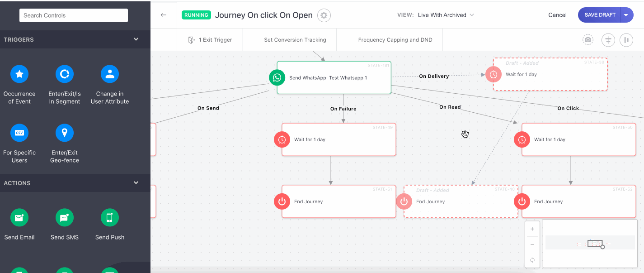Click the camera snapshot icon
644x273 pixels.
click(588, 40)
